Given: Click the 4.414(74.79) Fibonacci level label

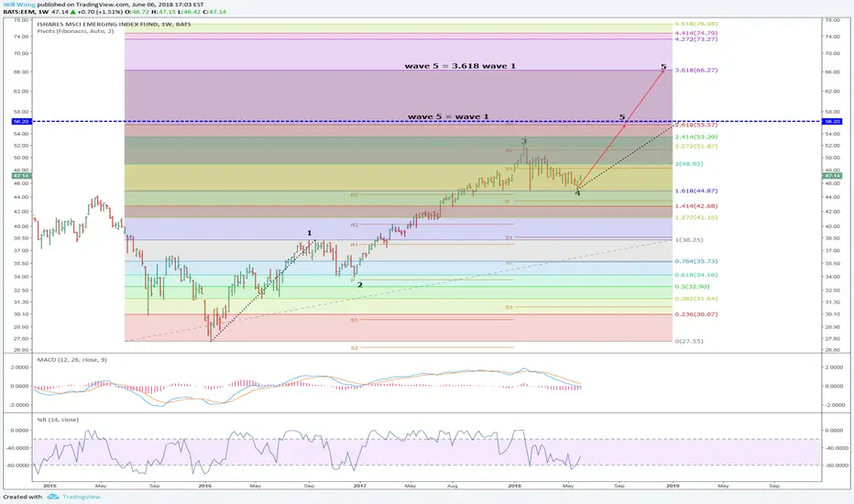Looking at the screenshot, I should tap(696, 33).
